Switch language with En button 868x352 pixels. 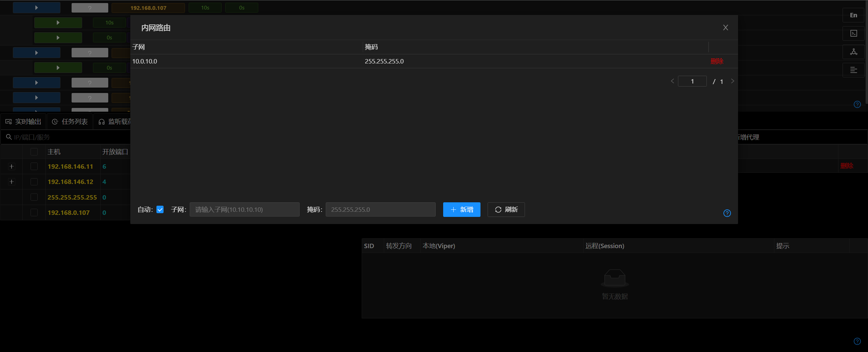pyautogui.click(x=853, y=15)
